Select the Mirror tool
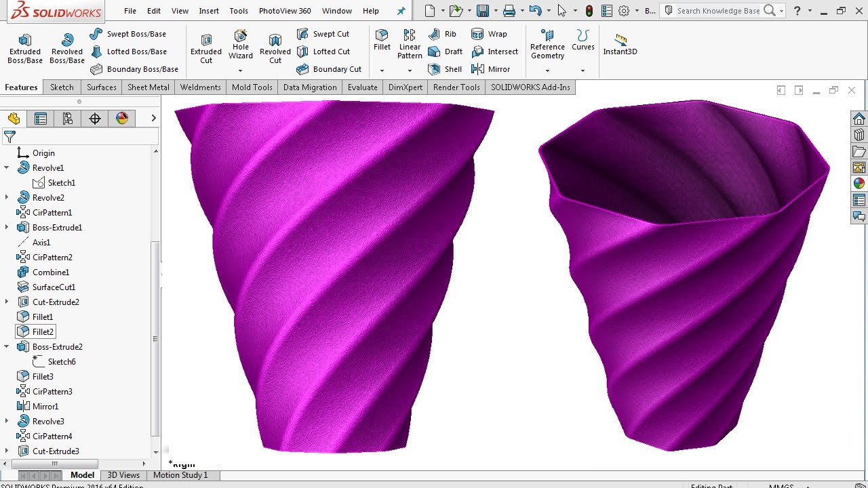868x488 pixels. coord(490,69)
